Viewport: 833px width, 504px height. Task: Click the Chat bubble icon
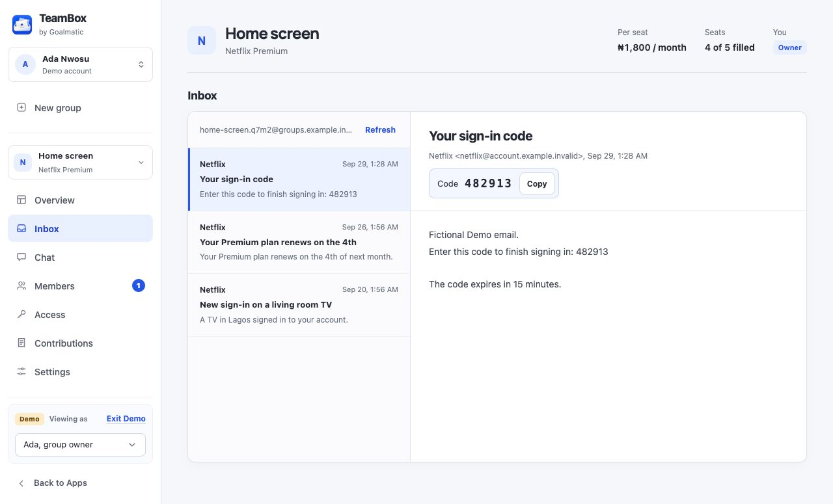21,257
